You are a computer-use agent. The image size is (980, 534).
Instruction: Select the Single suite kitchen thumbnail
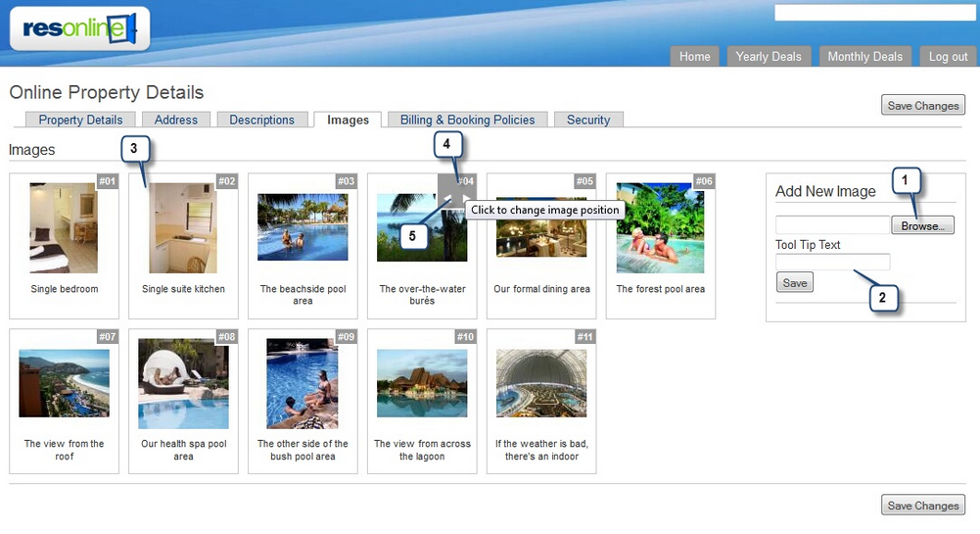(x=183, y=227)
